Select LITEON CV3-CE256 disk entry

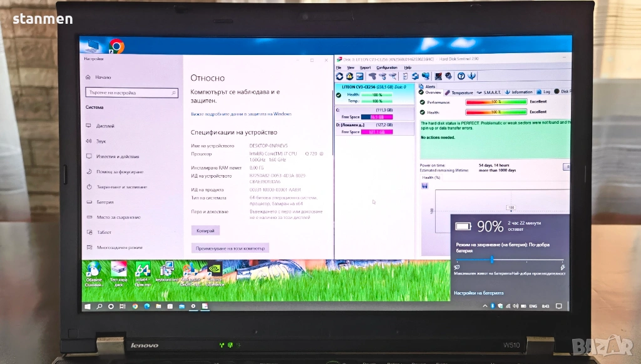click(x=374, y=94)
